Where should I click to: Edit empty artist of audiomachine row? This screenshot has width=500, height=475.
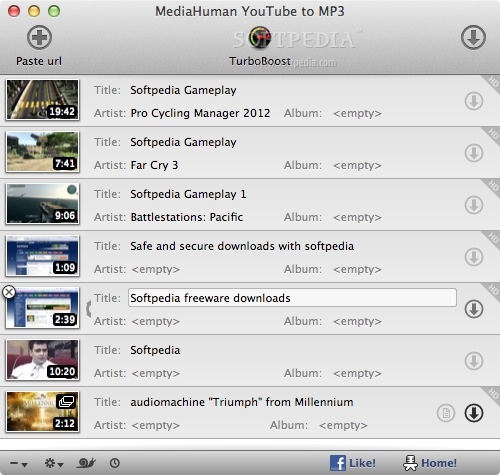click(156, 425)
